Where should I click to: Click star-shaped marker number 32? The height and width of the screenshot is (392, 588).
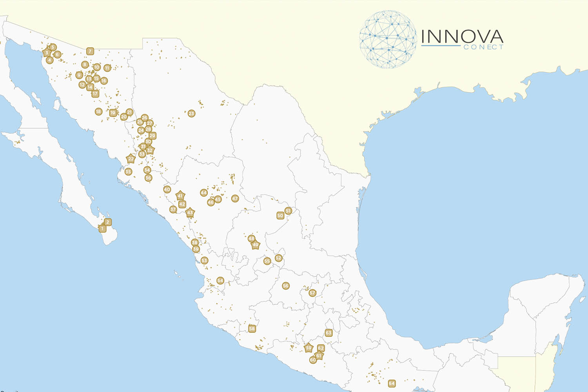pyautogui.click(x=150, y=150)
